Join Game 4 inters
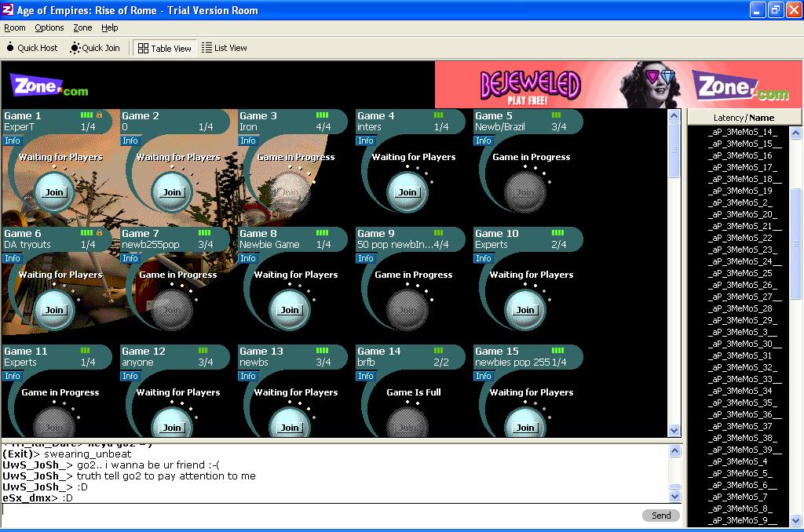The width and height of the screenshot is (804, 532). [407, 192]
